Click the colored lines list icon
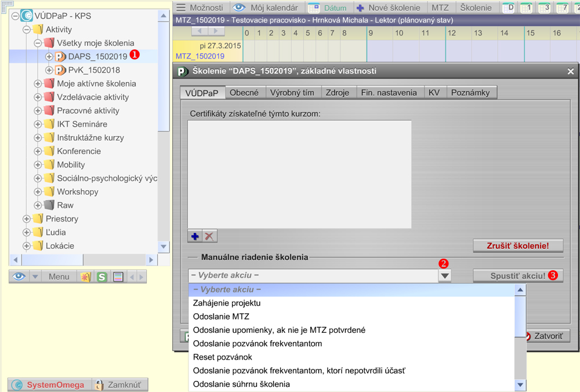The image size is (580, 392). point(118,277)
